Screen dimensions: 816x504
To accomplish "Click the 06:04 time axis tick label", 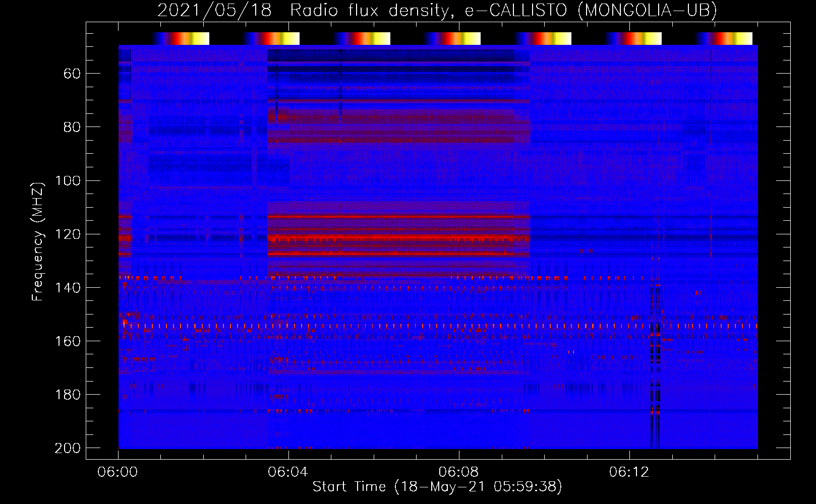I will [x=288, y=472].
